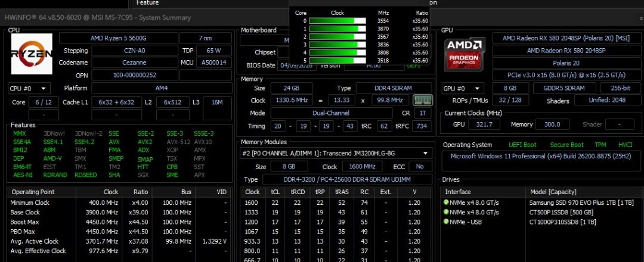Screen dimensions: 644x262
Task: Click the Core 2 clock bar
Action: coord(337,36)
